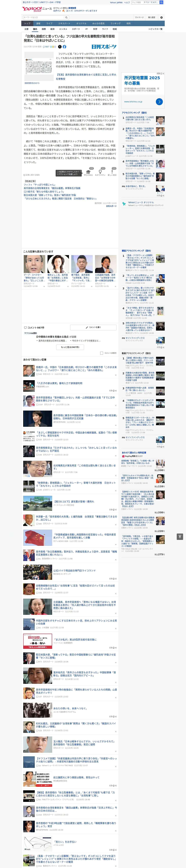
Task: Open 橋下徹氏 recommended article thumbnail
Action: tap(82, 264)
